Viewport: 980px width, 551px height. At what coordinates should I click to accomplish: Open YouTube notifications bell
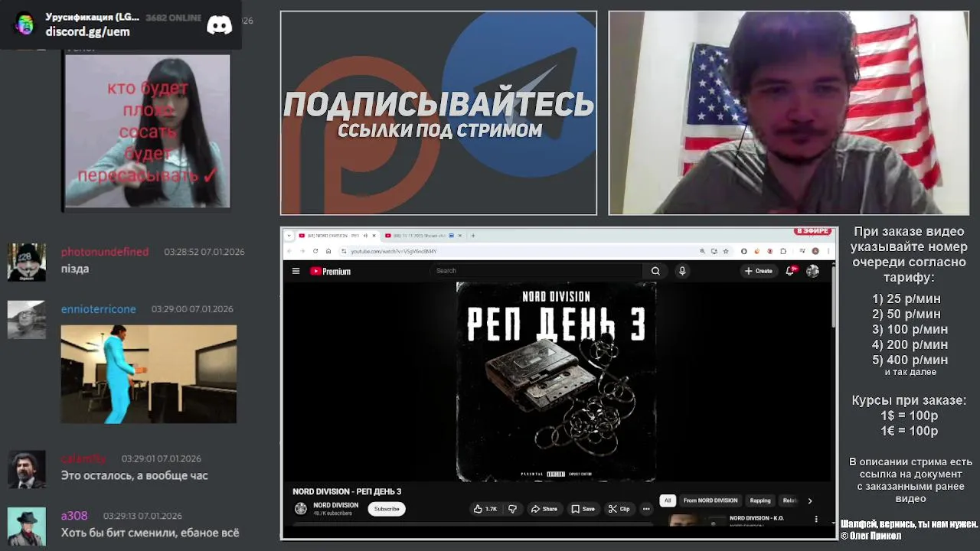pos(790,271)
